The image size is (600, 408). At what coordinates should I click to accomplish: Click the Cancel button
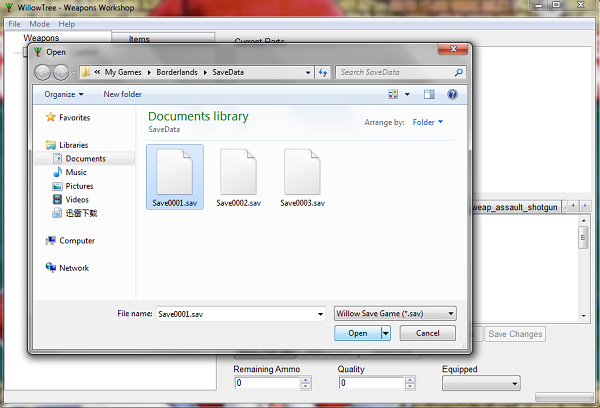427,333
